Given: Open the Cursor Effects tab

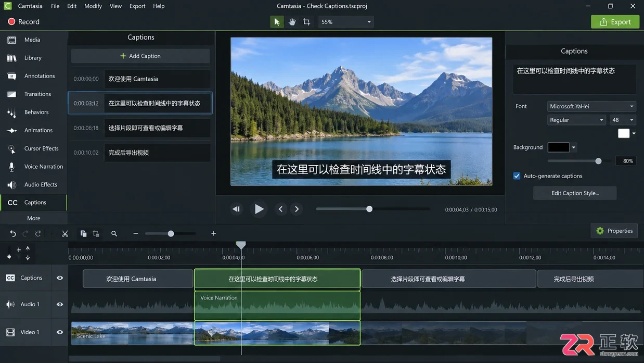Looking at the screenshot, I should point(33,148).
